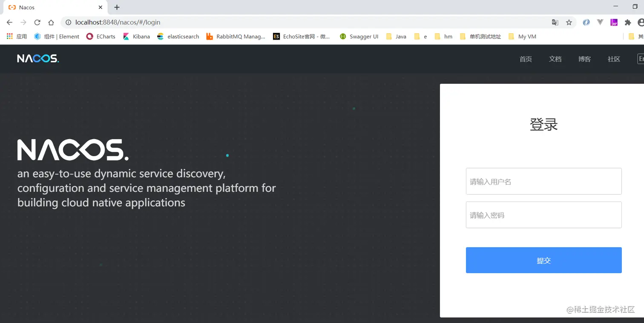The height and width of the screenshot is (323, 644).
Task: Open the ECharts bookmark
Action: click(101, 37)
